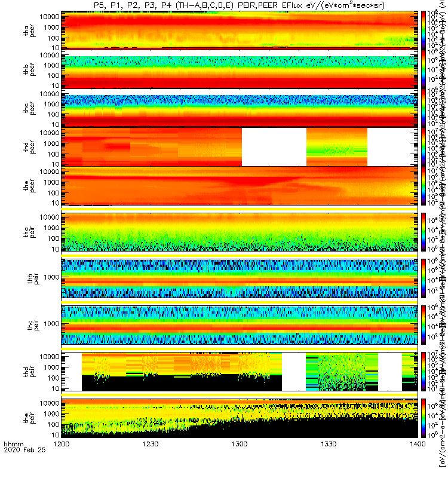The image size is (448, 478).
Task: Click the 1200 time axis label
Action: tap(62, 444)
